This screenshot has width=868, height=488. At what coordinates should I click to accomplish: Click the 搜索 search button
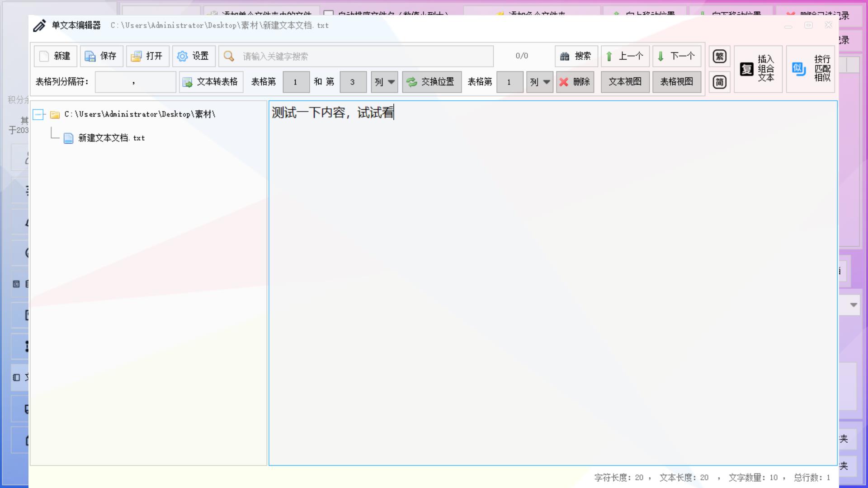(576, 56)
